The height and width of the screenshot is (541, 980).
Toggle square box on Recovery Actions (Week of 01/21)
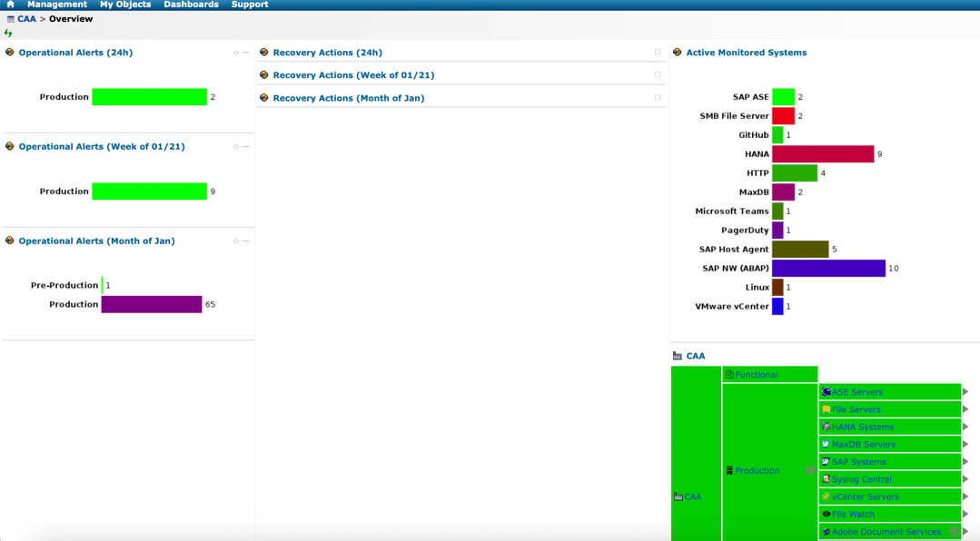click(658, 75)
